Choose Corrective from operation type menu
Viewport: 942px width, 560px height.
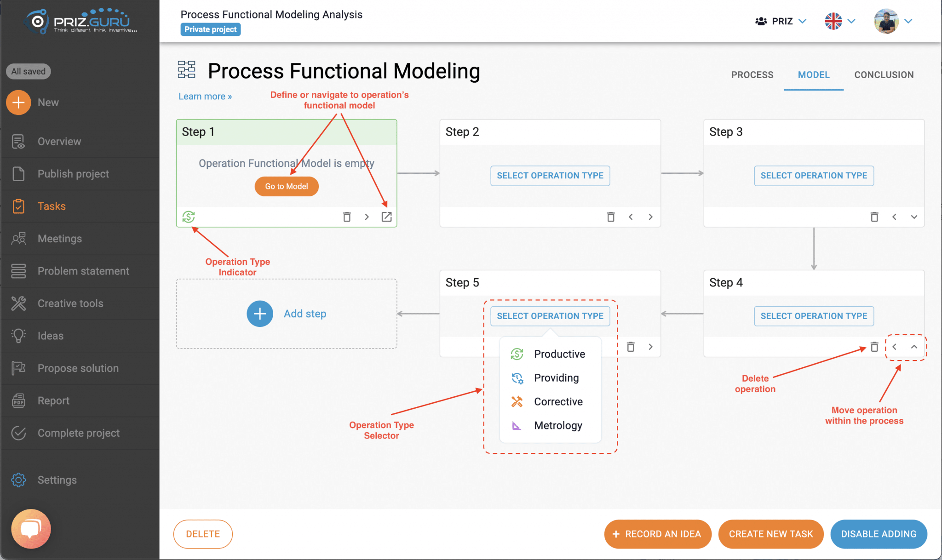[x=558, y=402]
